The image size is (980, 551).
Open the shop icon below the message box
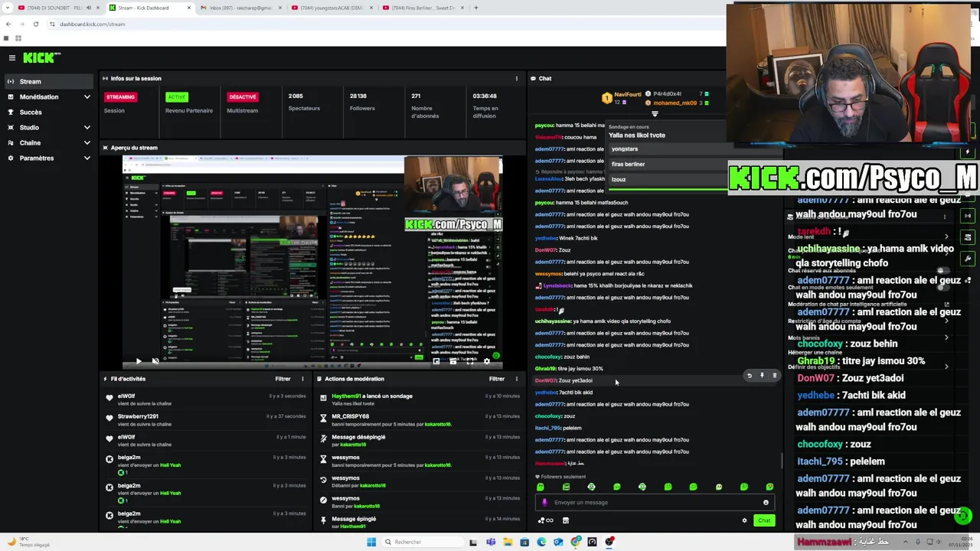tap(566, 520)
